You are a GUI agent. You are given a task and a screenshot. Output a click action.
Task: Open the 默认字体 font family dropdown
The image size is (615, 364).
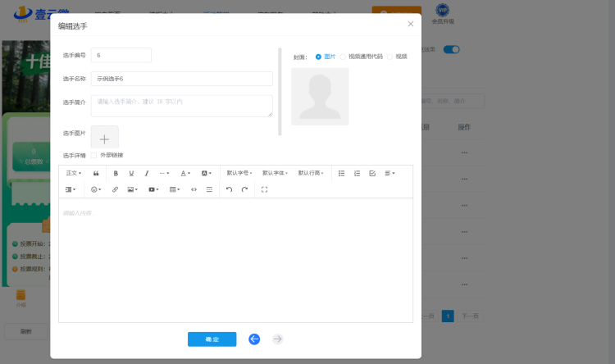tap(275, 173)
